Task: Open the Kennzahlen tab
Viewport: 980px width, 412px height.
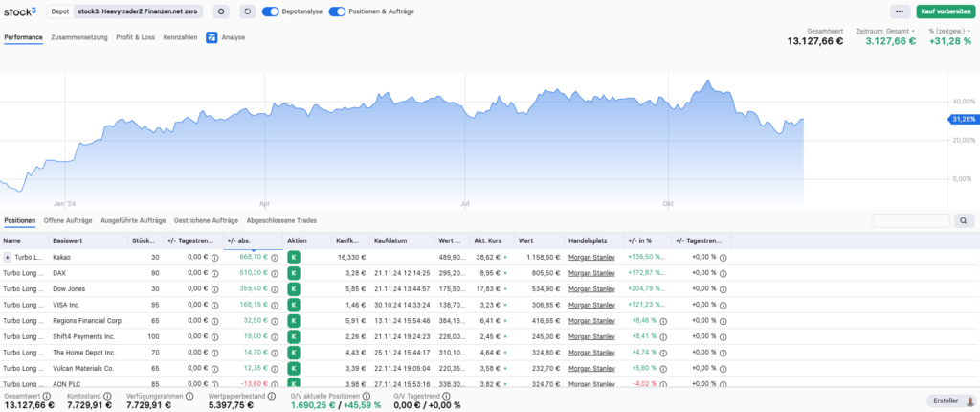Action: pyautogui.click(x=180, y=37)
